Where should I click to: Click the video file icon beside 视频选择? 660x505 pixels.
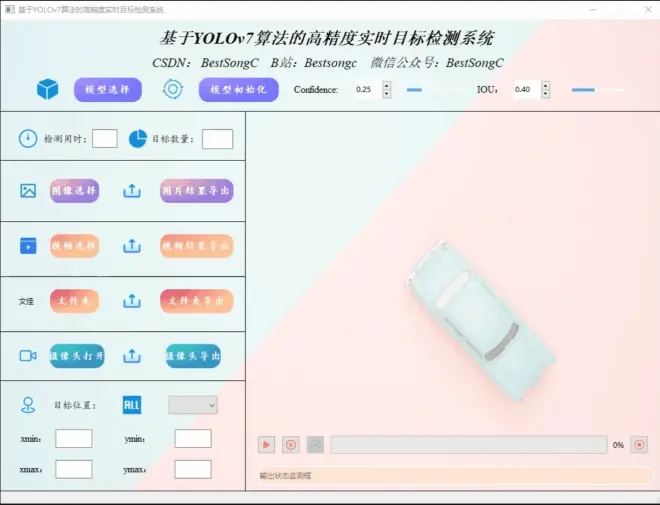(28, 245)
